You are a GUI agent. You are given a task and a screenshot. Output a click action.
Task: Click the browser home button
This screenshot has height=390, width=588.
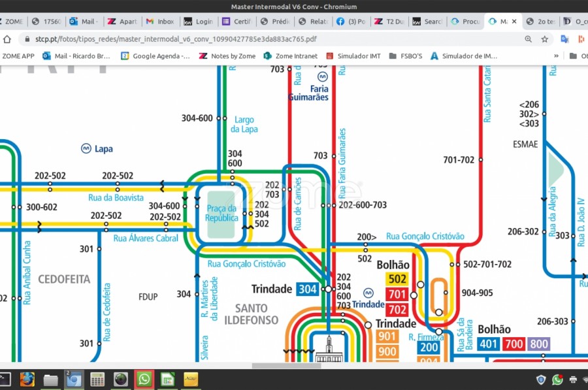click(7, 39)
